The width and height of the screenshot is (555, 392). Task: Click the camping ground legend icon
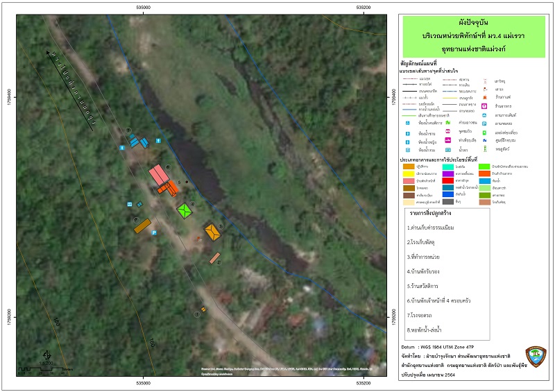coord(484,115)
